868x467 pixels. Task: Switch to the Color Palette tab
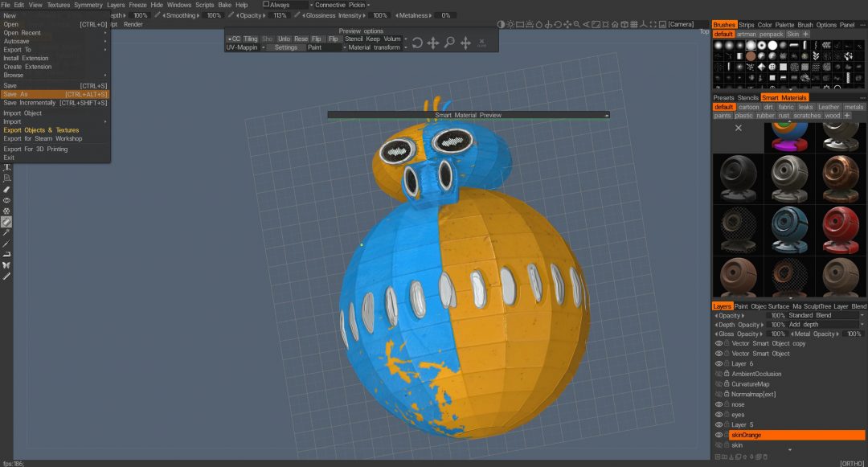coord(776,25)
